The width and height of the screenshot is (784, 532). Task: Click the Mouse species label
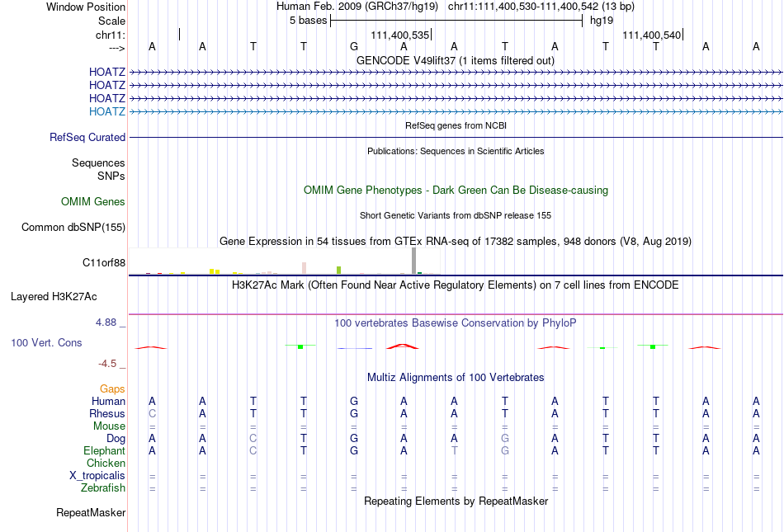point(109,426)
